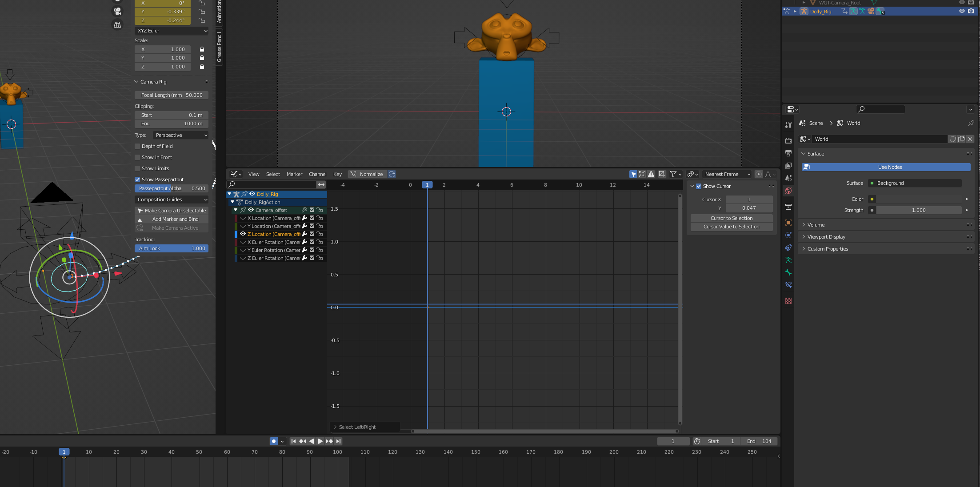Adjust the Passepartout Alpha slider
The width and height of the screenshot is (980, 487).
172,188
